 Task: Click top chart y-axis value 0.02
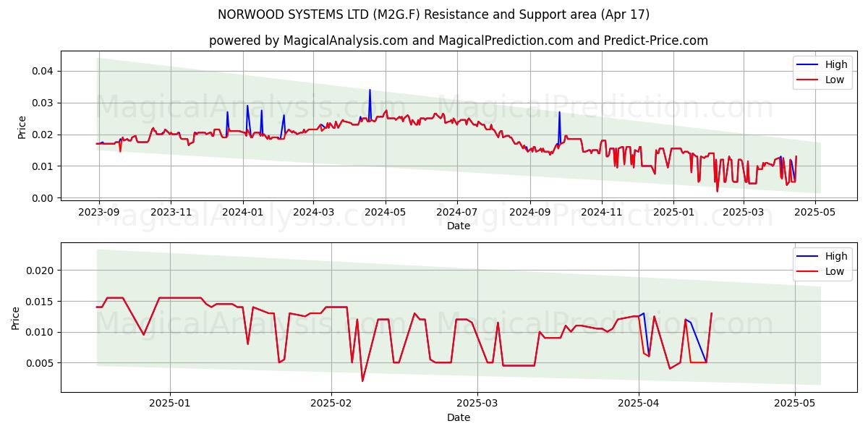pos(43,135)
